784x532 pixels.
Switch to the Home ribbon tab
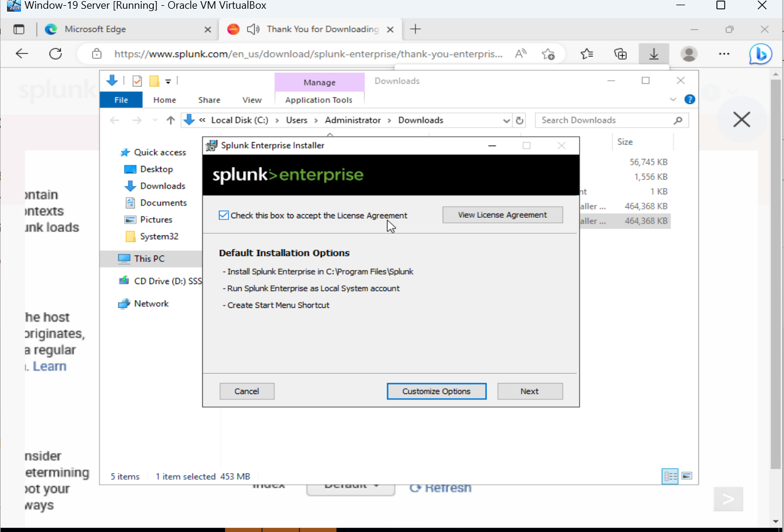[165, 100]
